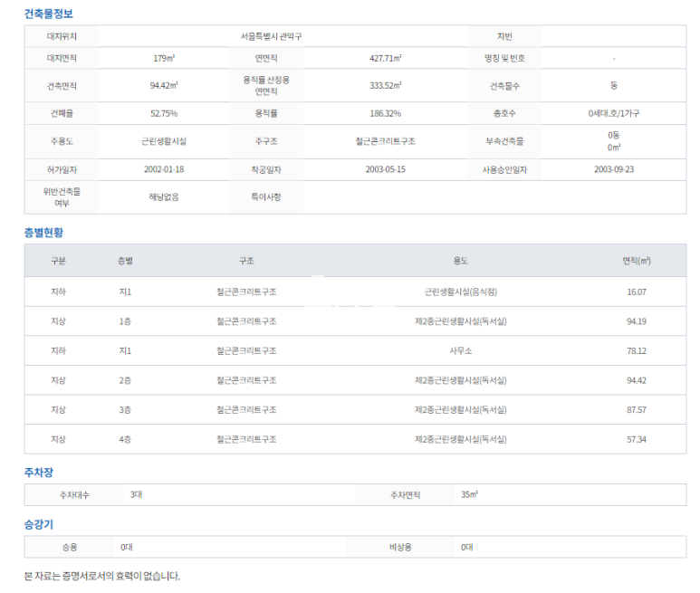Click the 대지면적 value 179㎡
Screen dimensions: 700x593
(x=164, y=58)
